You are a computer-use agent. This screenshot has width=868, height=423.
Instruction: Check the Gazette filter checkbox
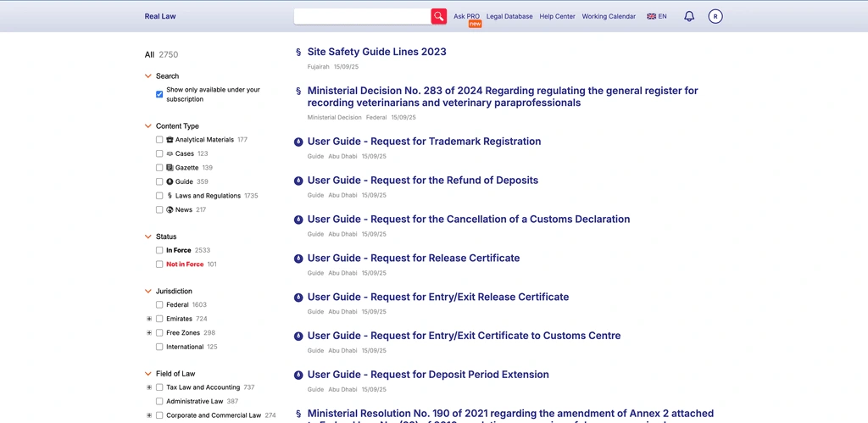[x=159, y=167]
